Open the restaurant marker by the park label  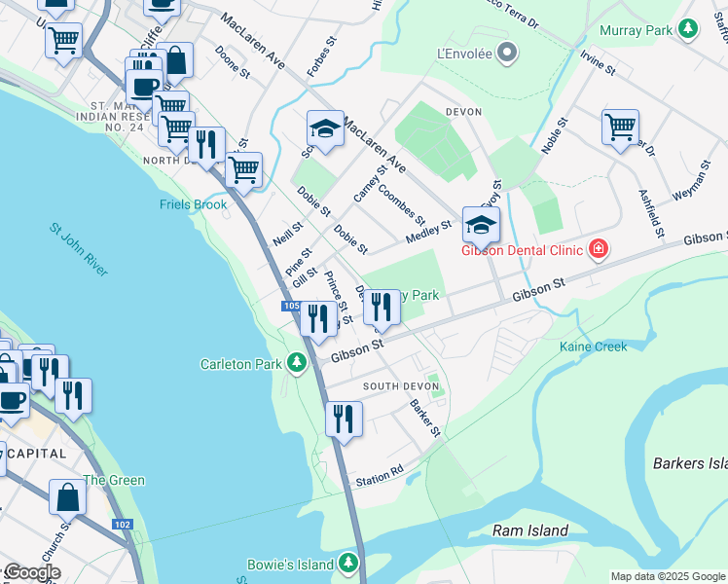point(382,309)
